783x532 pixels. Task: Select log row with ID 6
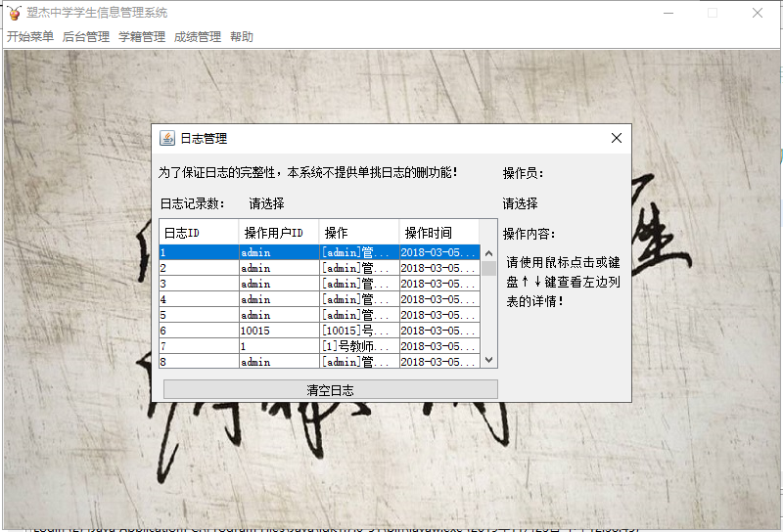tap(320, 331)
